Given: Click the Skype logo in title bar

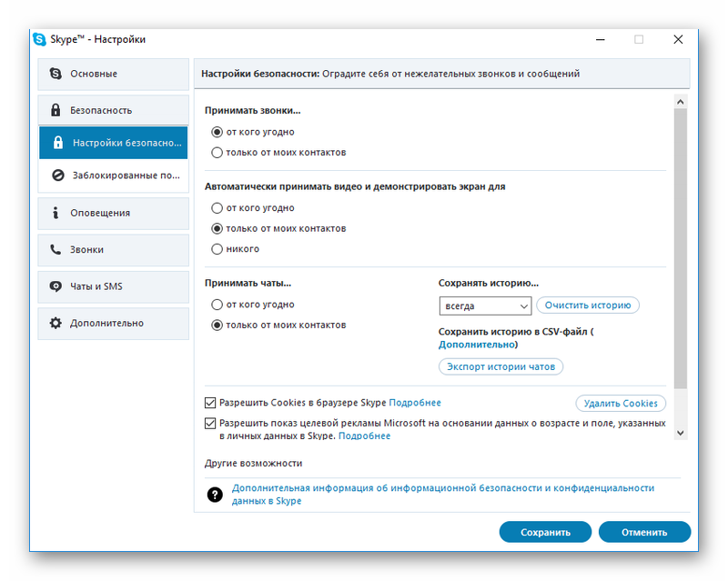Looking at the screenshot, I should click(x=39, y=39).
